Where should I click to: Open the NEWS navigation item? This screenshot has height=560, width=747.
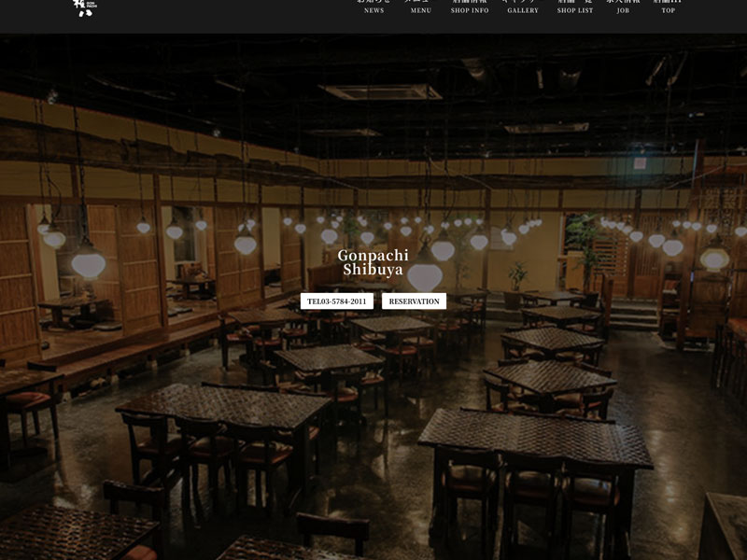point(374,7)
